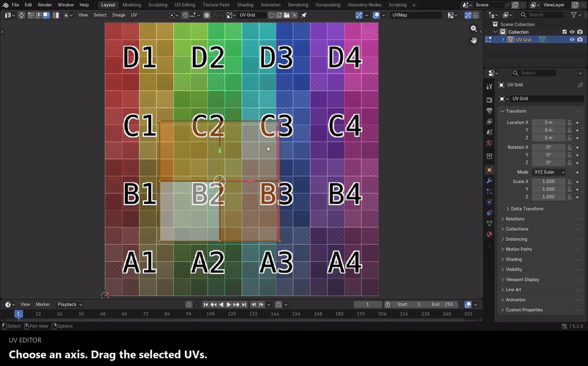The width and height of the screenshot is (588, 366).
Task: Click the current frame marker at 1
Action: click(x=18, y=314)
